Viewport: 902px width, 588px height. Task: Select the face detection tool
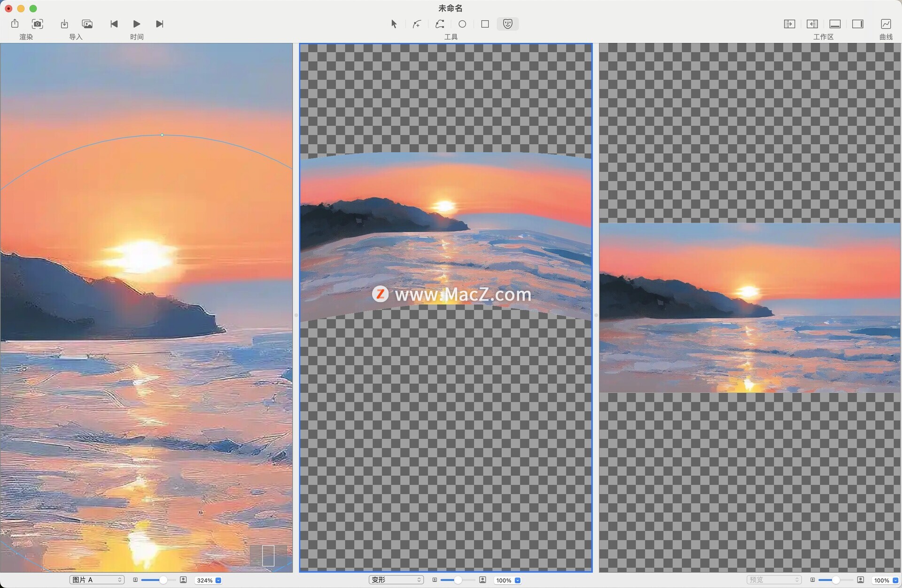click(508, 23)
